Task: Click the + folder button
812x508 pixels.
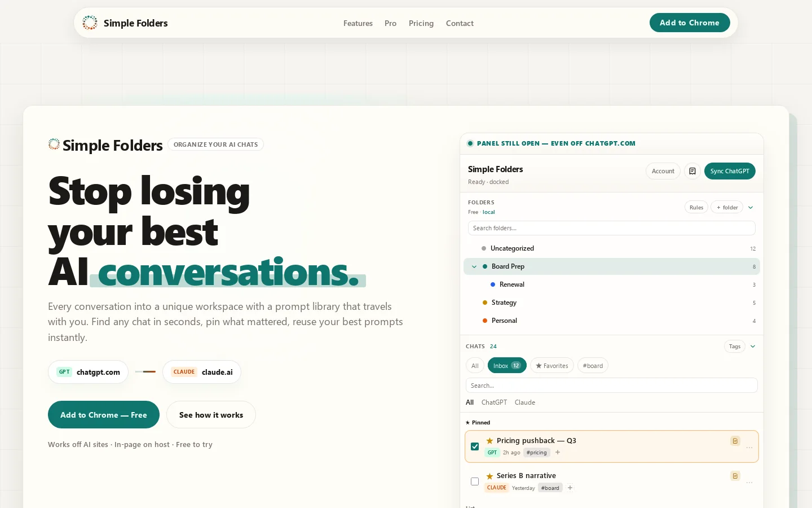Action: 727,207
